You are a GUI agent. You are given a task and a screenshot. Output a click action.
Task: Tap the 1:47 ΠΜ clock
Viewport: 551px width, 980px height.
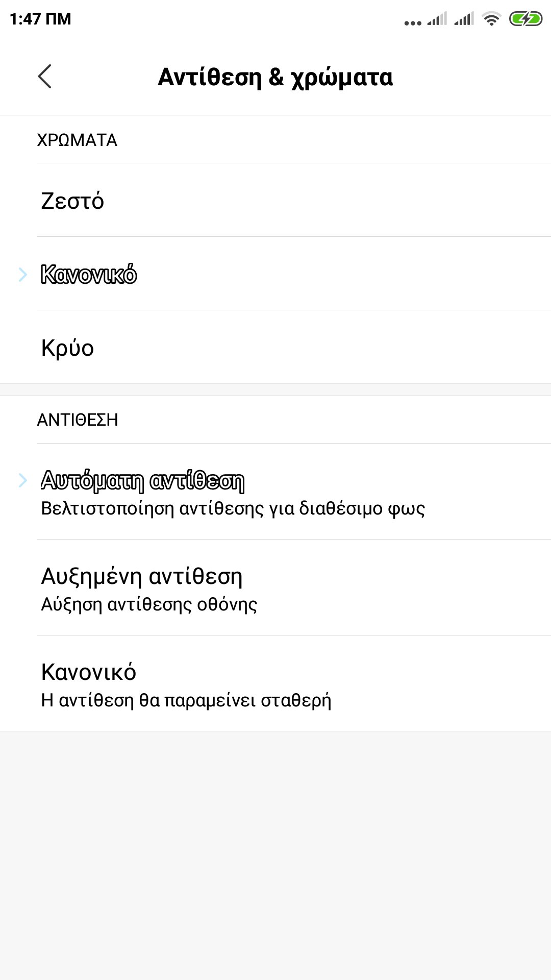click(40, 19)
